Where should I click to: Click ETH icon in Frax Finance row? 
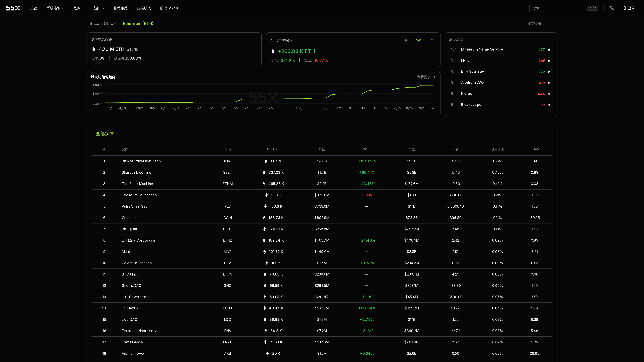click(265, 342)
